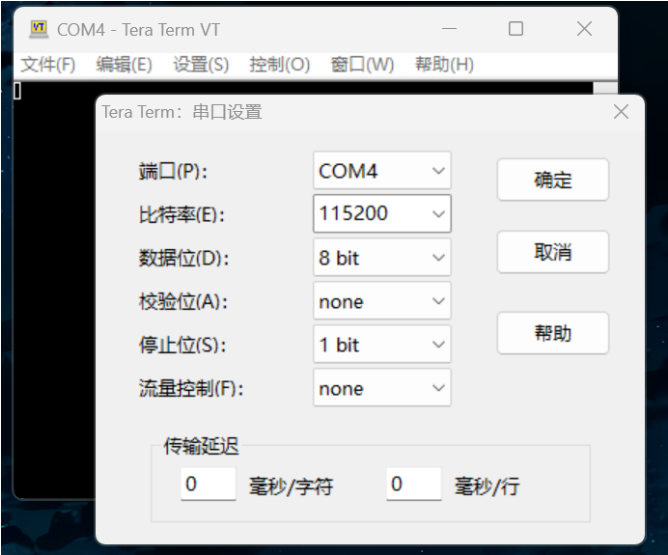
Task: Expand the 停止位 1 bit dropdown
Action: (382, 344)
